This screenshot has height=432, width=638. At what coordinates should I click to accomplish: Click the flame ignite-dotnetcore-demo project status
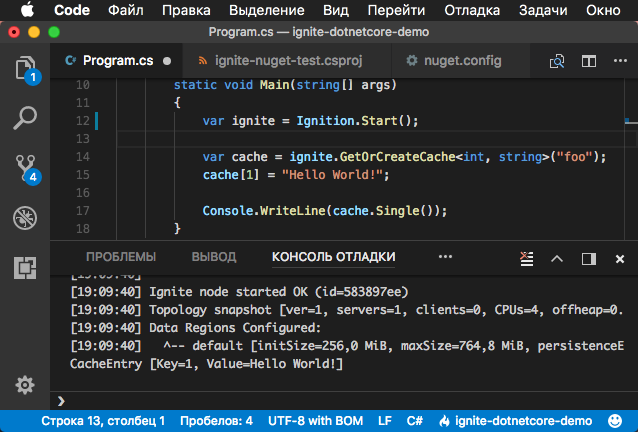coord(515,421)
